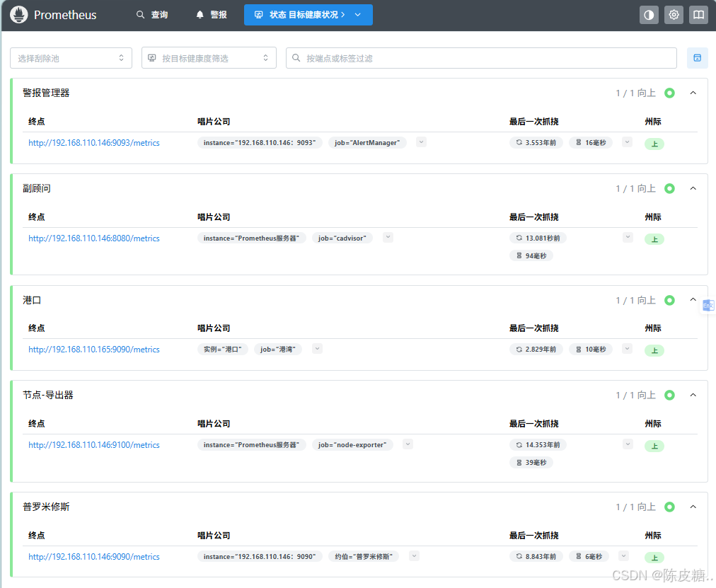The height and width of the screenshot is (588, 716).
Task: Expand labels chevron after job="node-exporter"
Action: pos(408,444)
